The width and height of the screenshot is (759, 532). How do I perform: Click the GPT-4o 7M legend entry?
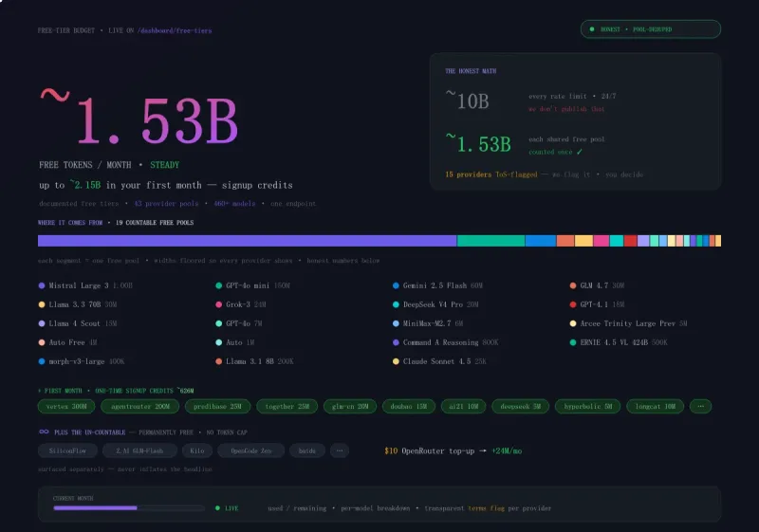pos(239,323)
